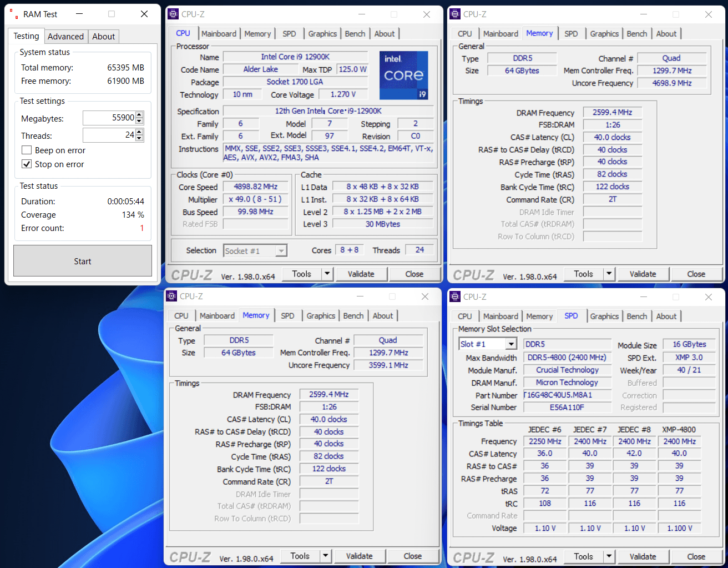
Task: Click XMP-4800 column header in Timings Table
Action: click(x=679, y=429)
